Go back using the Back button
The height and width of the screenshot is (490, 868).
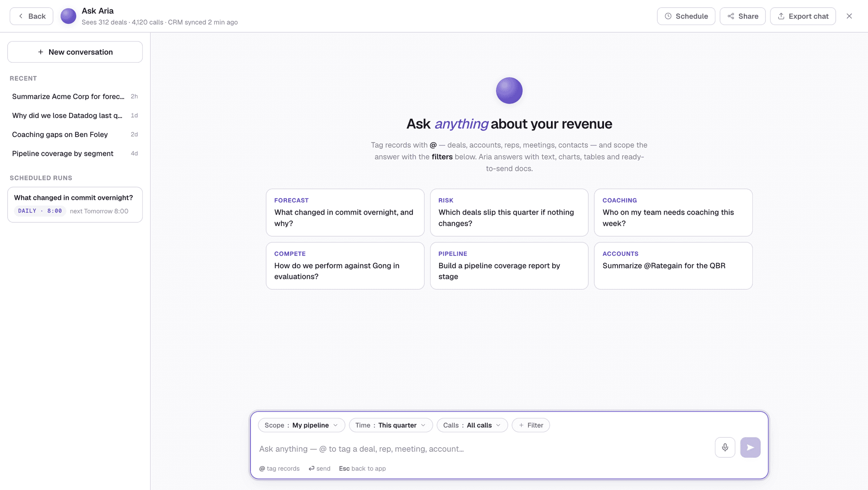point(31,16)
